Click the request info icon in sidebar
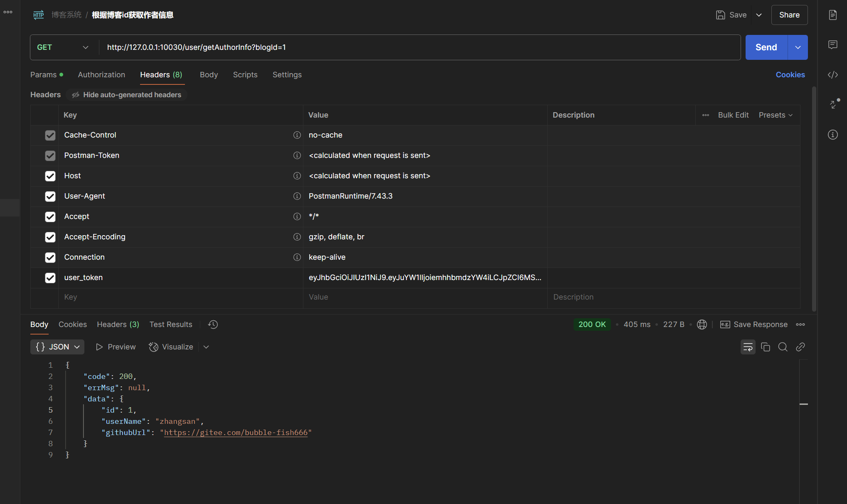Viewport: 847px width, 504px height. pos(832,135)
